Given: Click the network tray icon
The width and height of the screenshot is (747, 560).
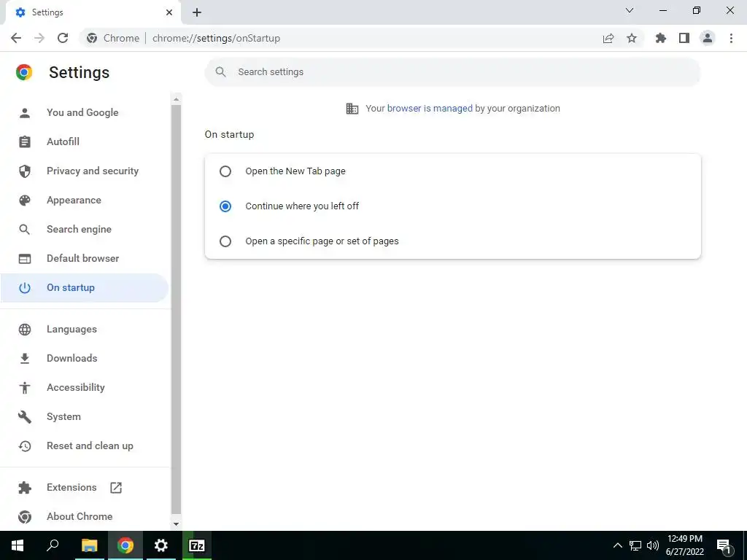Looking at the screenshot, I should 635,545.
